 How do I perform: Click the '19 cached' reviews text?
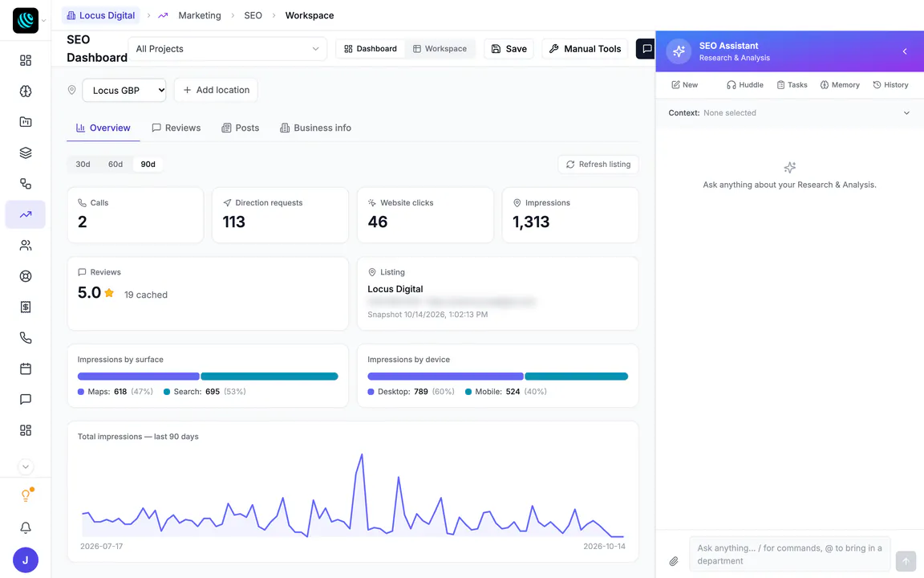point(145,295)
